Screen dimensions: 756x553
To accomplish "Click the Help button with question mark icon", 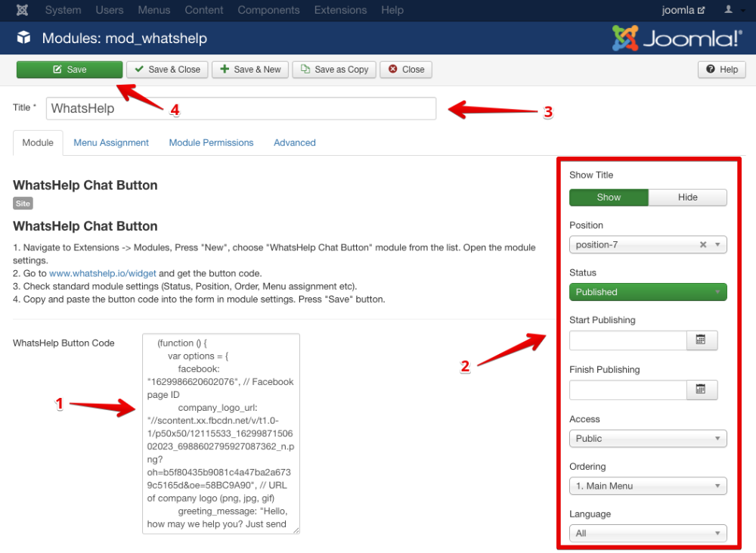I will [721, 70].
